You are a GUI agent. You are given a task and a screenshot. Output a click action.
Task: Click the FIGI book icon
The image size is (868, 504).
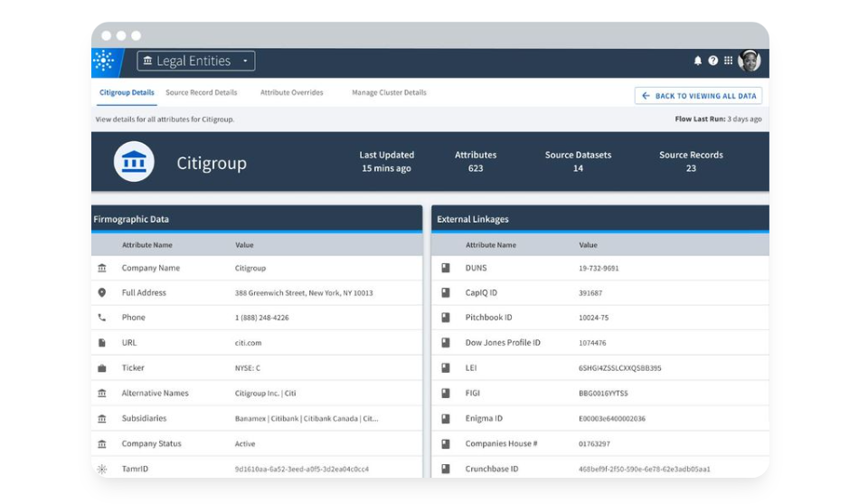446,394
